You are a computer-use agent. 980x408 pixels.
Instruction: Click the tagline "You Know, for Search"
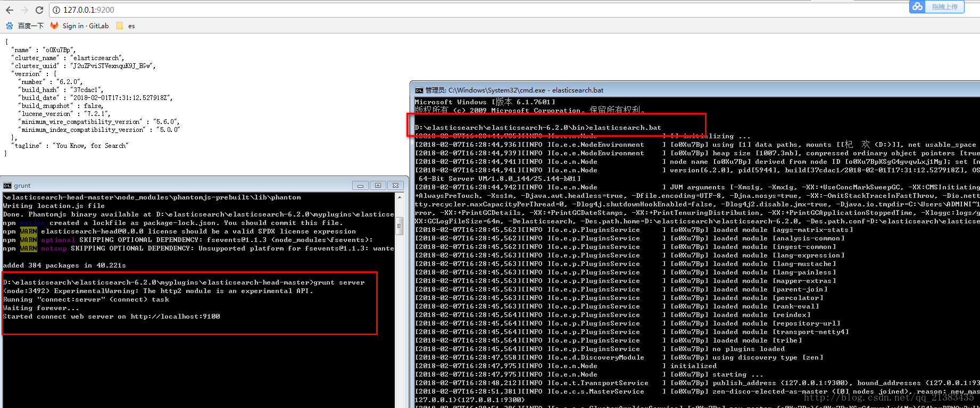click(x=70, y=146)
